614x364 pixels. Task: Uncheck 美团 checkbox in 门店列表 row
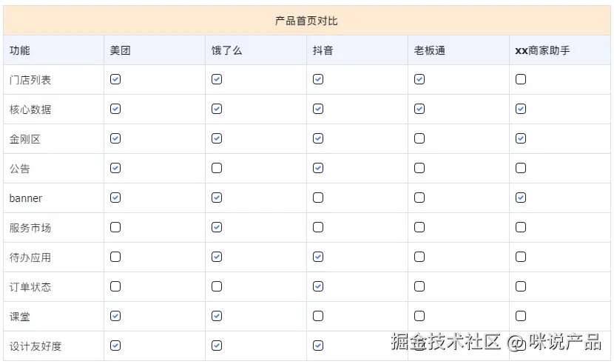[x=115, y=79]
